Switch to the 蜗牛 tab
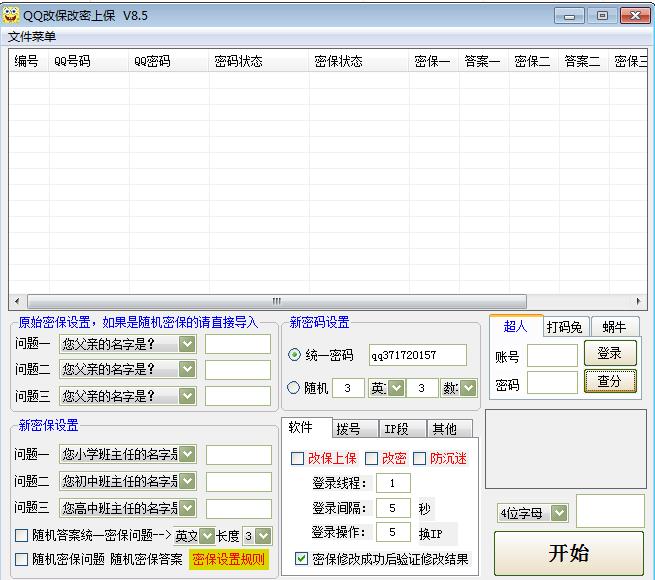This screenshot has width=655, height=580. [x=614, y=327]
